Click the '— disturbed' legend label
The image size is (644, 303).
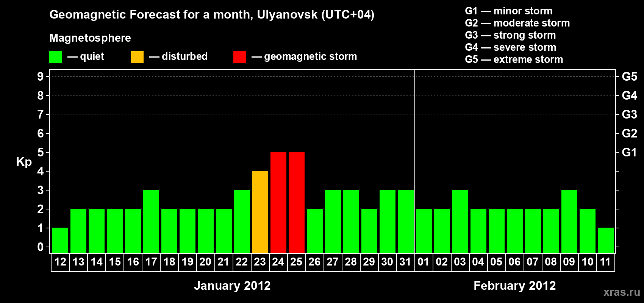coord(178,56)
